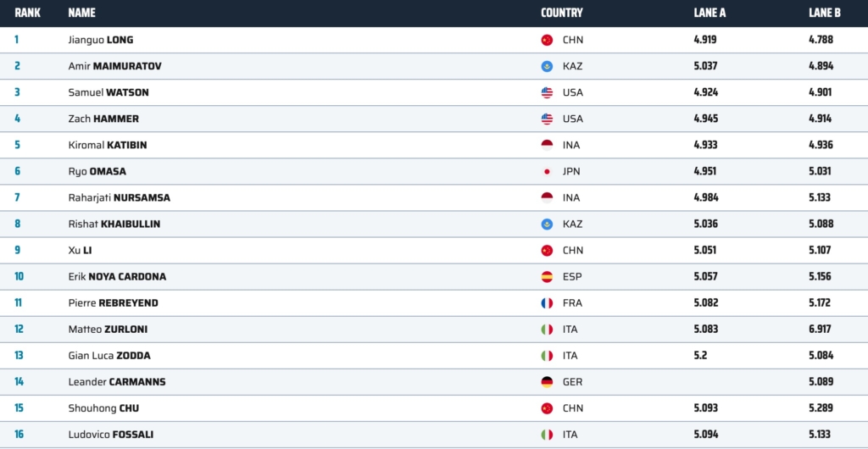868x449 pixels.
Task: Click Gian Luca Zodda's name
Action: coord(109,356)
